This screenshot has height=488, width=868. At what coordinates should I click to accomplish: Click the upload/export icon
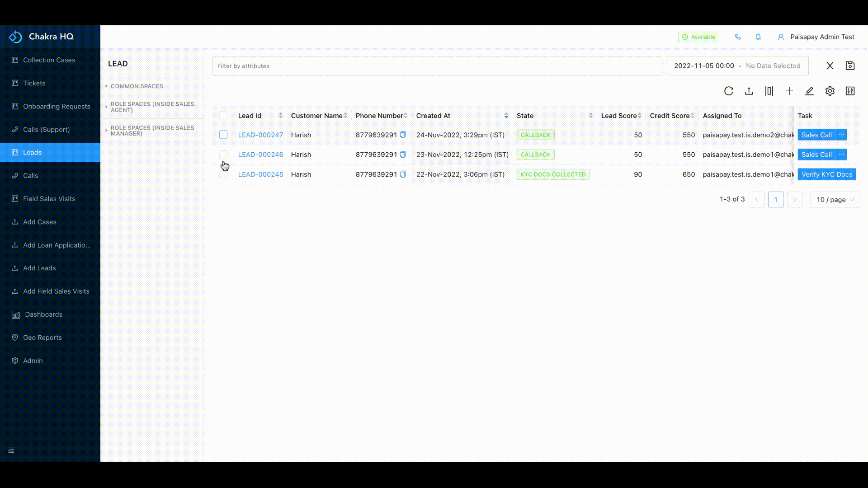749,91
